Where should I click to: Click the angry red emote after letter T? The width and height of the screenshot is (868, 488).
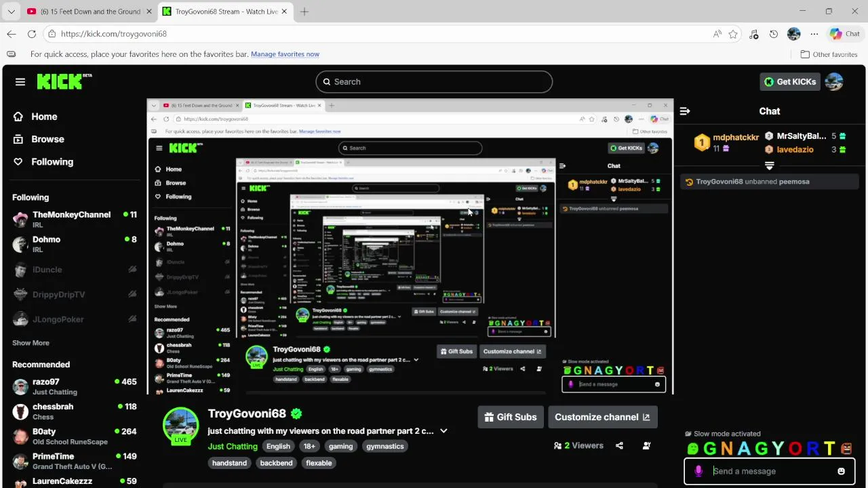point(846,449)
